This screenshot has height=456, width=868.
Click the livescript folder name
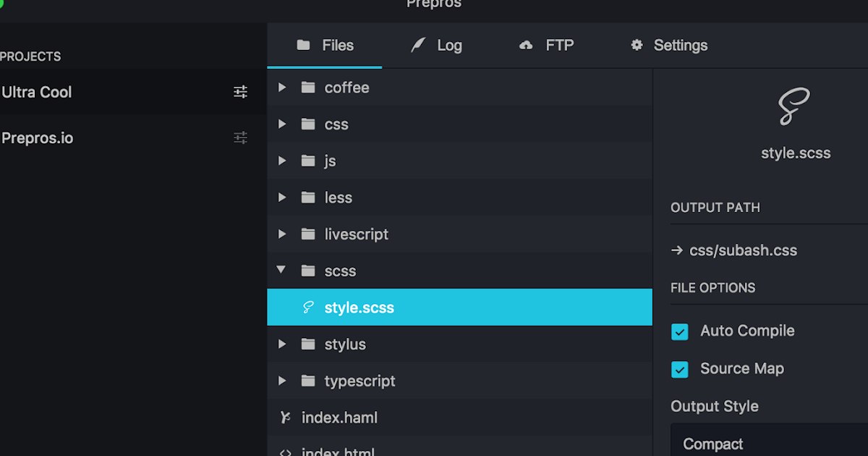(357, 235)
